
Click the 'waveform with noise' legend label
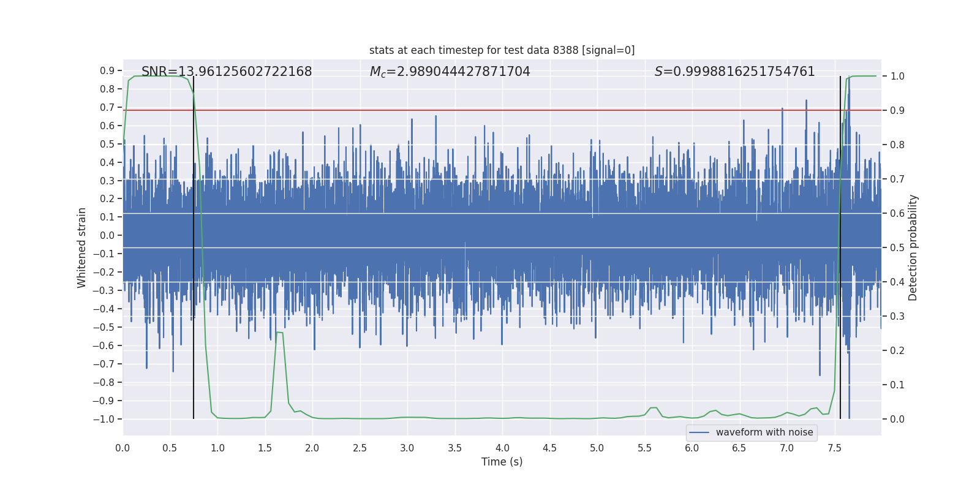click(x=764, y=432)
